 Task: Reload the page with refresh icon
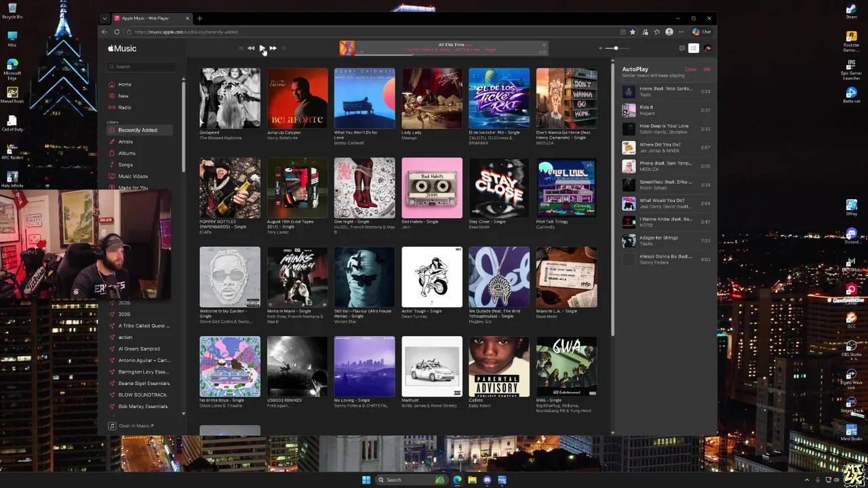tap(117, 32)
